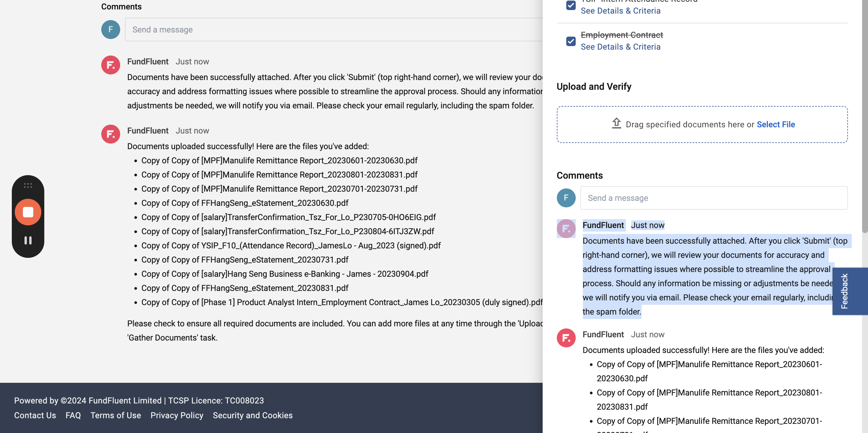Pause the screen recording
Image resolution: width=868 pixels, height=433 pixels.
point(28,240)
